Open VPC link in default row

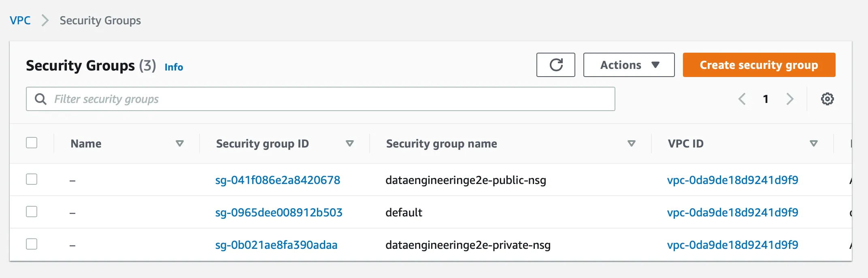coord(733,212)
